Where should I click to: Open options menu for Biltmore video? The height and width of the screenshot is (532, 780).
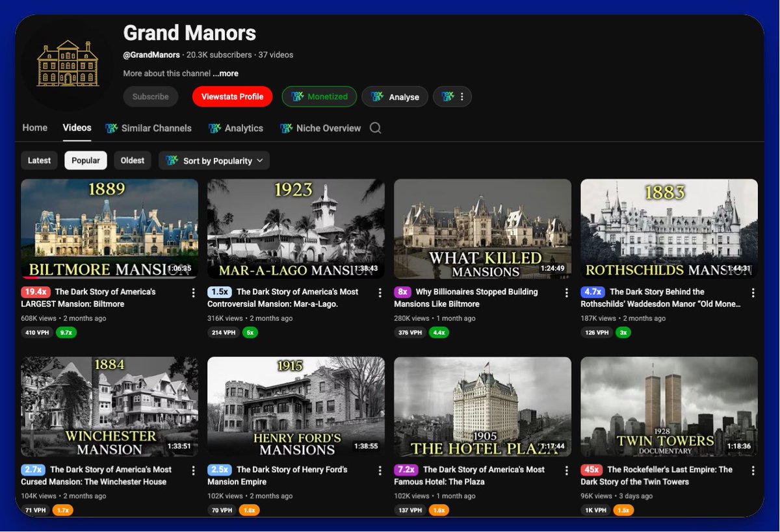pyautogui.click(x=193, y=293)
